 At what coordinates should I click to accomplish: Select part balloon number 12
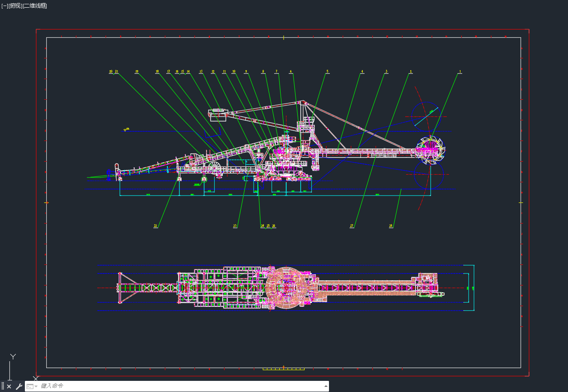click(213, 72)
